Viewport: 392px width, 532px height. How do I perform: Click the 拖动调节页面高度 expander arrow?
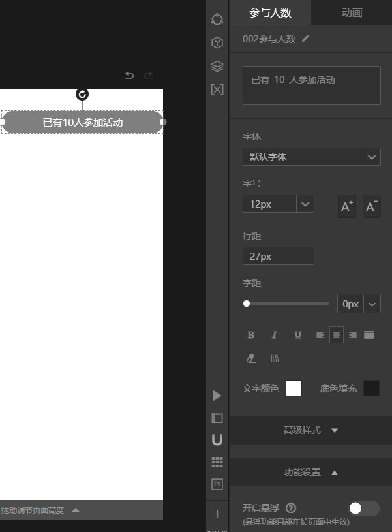coord(76,510)
